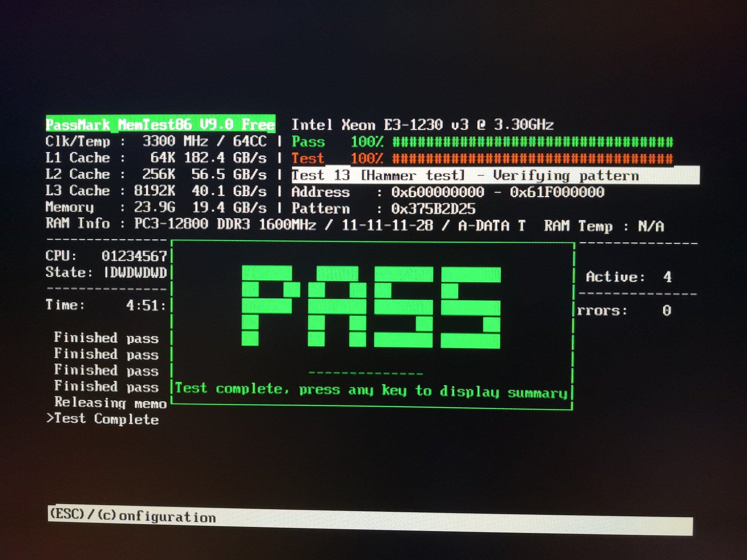The image size is (747, 560).
Task: Click the Address range 0x600000000 value
Action: coord(498,192)
